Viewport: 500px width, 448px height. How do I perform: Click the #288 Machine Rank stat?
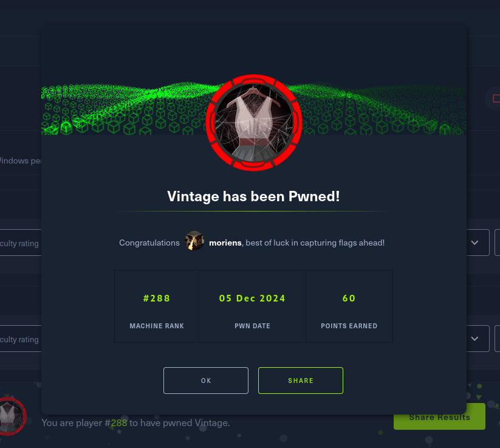coord(157,306)
